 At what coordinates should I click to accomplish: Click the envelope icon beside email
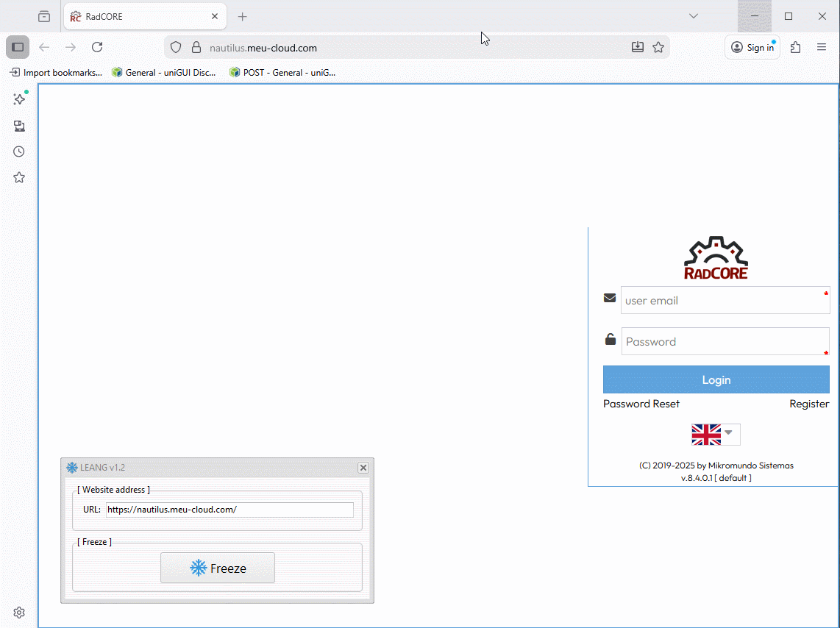(x=610, y=298)
